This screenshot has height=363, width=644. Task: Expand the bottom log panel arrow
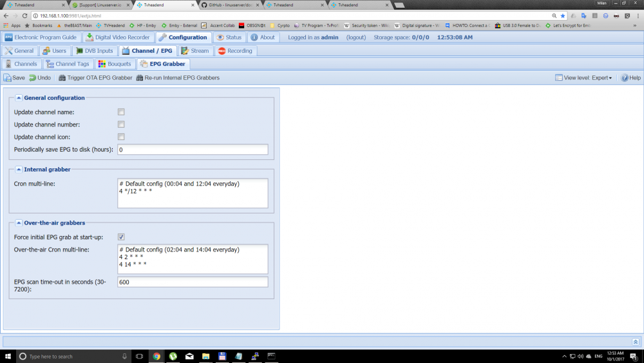pos(636,342)
